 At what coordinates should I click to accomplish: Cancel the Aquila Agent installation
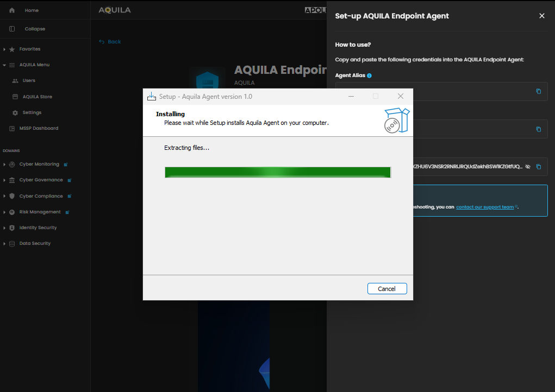386,289
